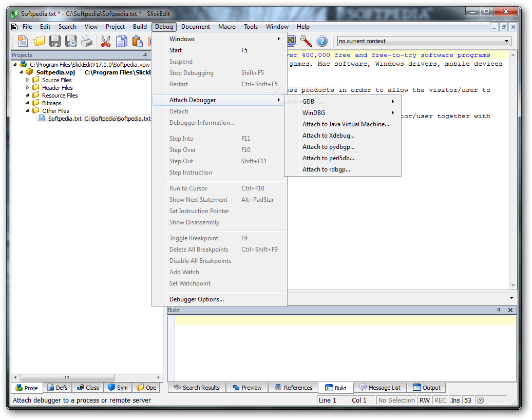Click the Save floppy disk icon

54,41
